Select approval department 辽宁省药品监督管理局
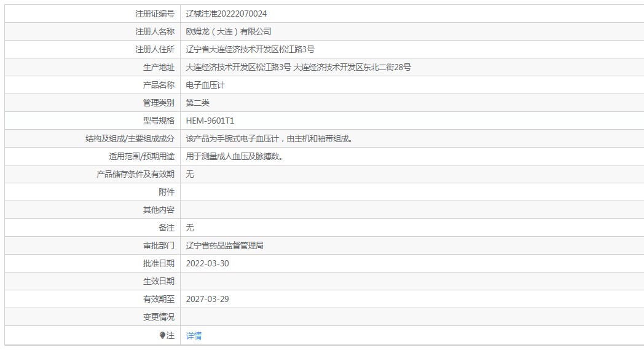The width and height of the screenshot is (644, 350). [225, 245]
